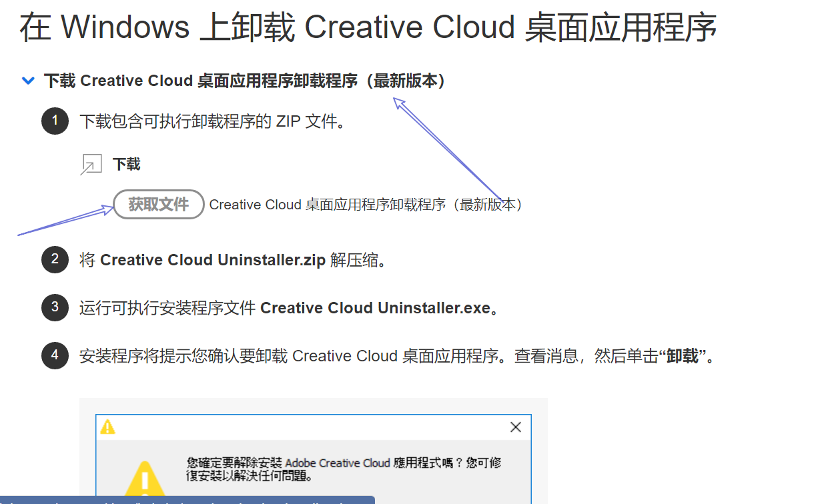
Task: Click the heading 在 Windows 上卸载 Creative Cloud
Action: point(365,27)
